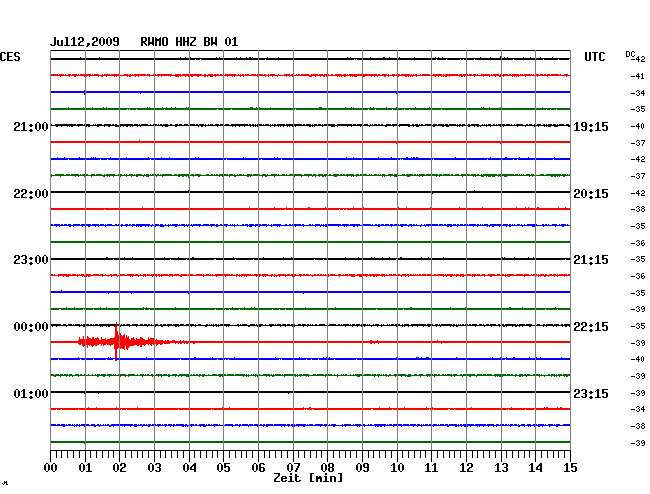The image size is (650, 494).
Task: Click the 02 minute axis label
Action: click(x=119, y=468)
